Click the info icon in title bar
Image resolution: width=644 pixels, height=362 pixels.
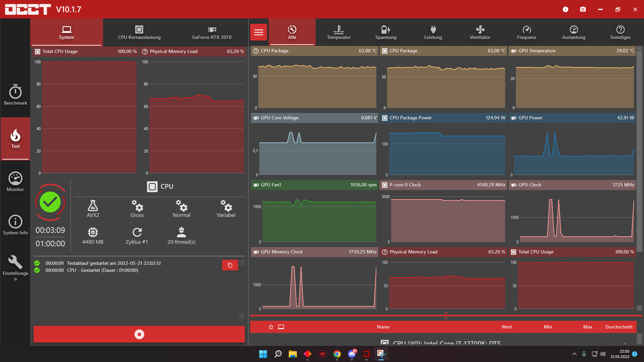pyautogui.click(x=566, y=9)
